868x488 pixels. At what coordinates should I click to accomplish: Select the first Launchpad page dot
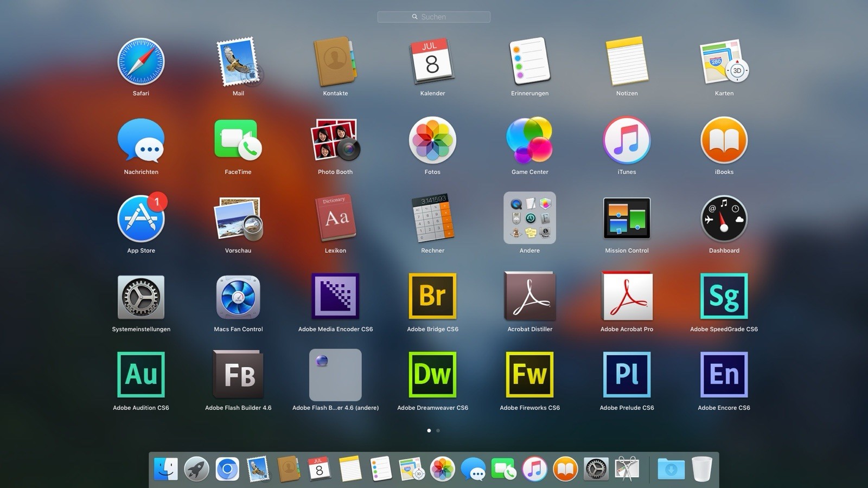coord(429,431)
